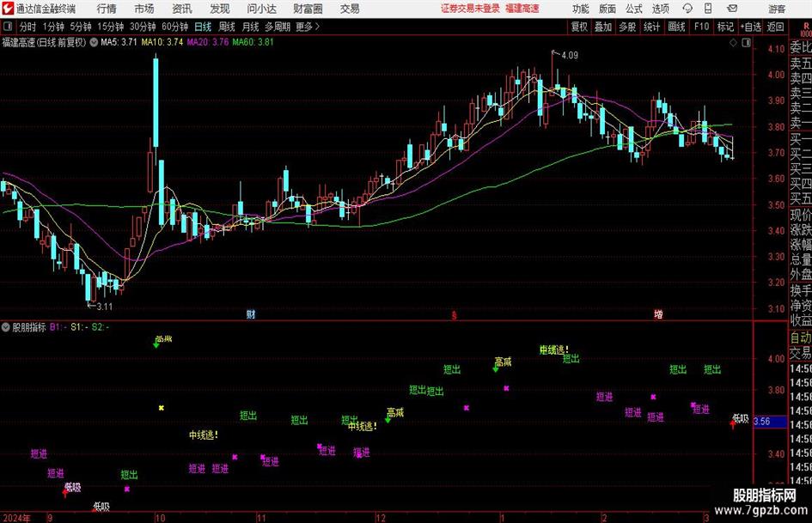Click the red 福建高速 stock name in title bar
Viewport: 812px width, 523px height.
click(522, 9)
